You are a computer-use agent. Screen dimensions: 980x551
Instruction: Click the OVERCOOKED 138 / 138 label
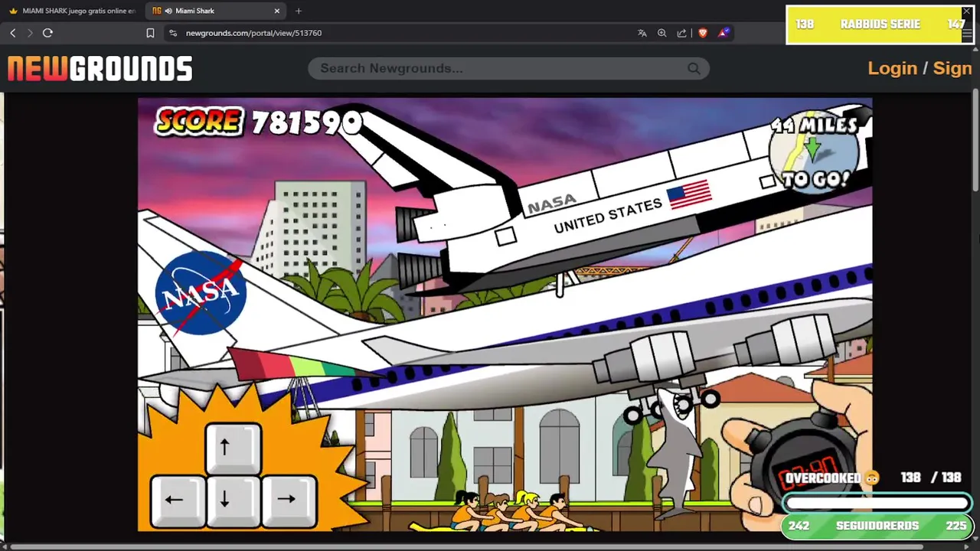[x=873, y=478]
